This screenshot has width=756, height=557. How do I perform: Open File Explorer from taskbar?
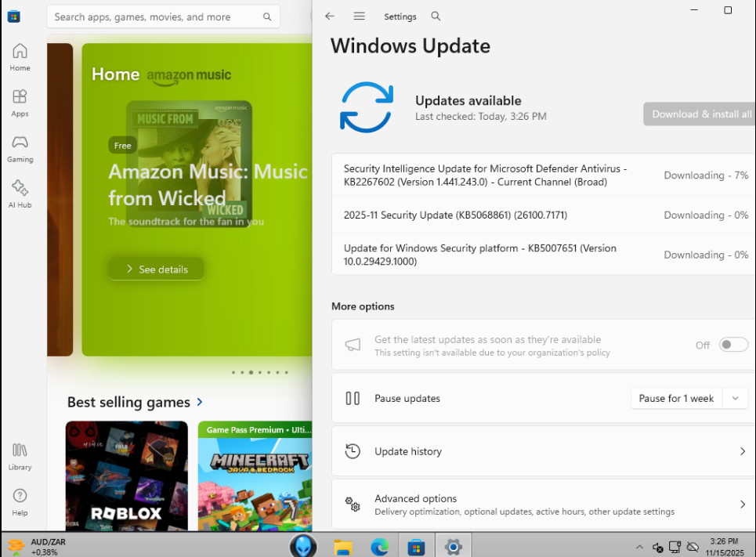coord(343,547)
